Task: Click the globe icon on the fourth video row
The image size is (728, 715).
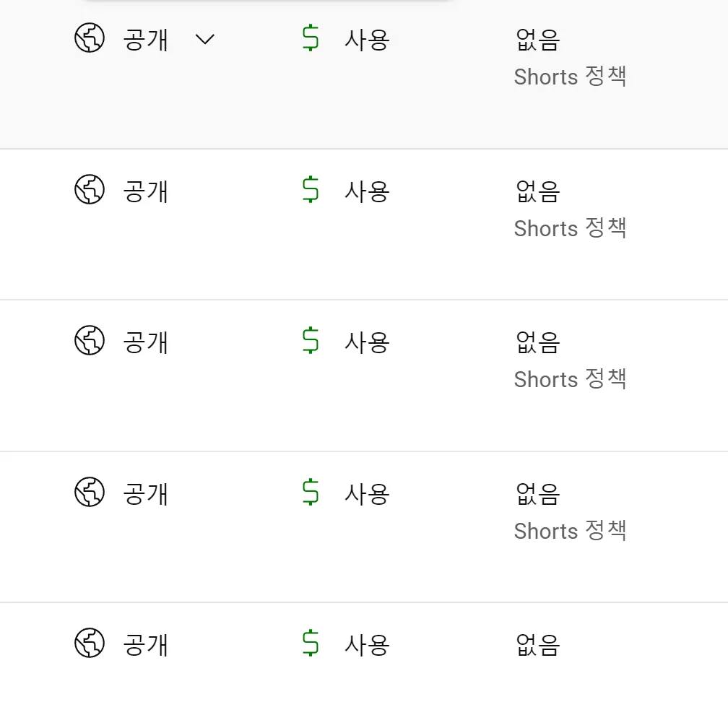Action: click(x=90, y=494)
